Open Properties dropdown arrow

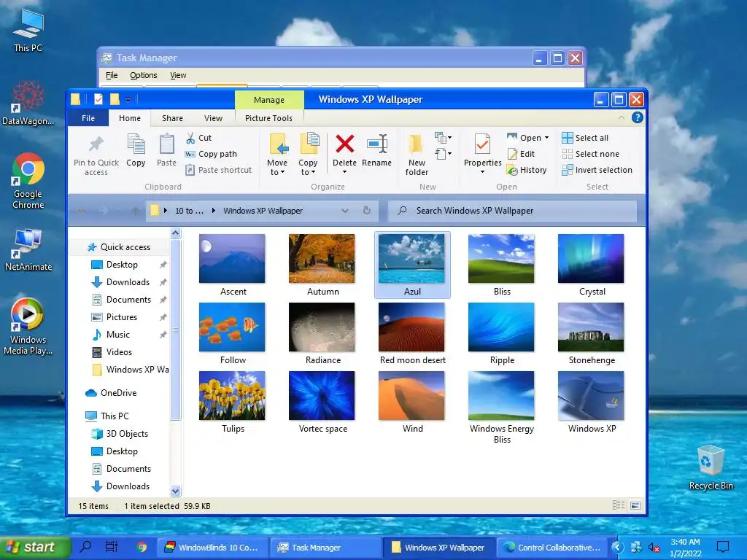pyautogui.click(x=482, y=172)
